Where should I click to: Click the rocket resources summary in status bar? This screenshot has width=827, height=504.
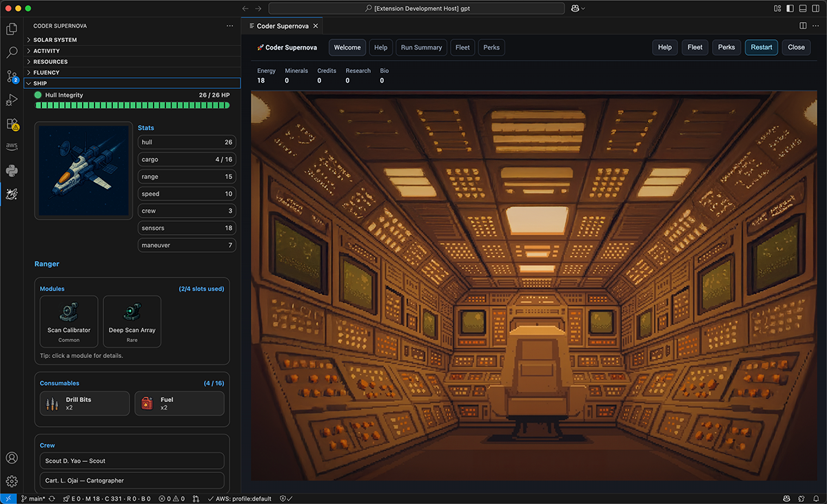(106, 498)
